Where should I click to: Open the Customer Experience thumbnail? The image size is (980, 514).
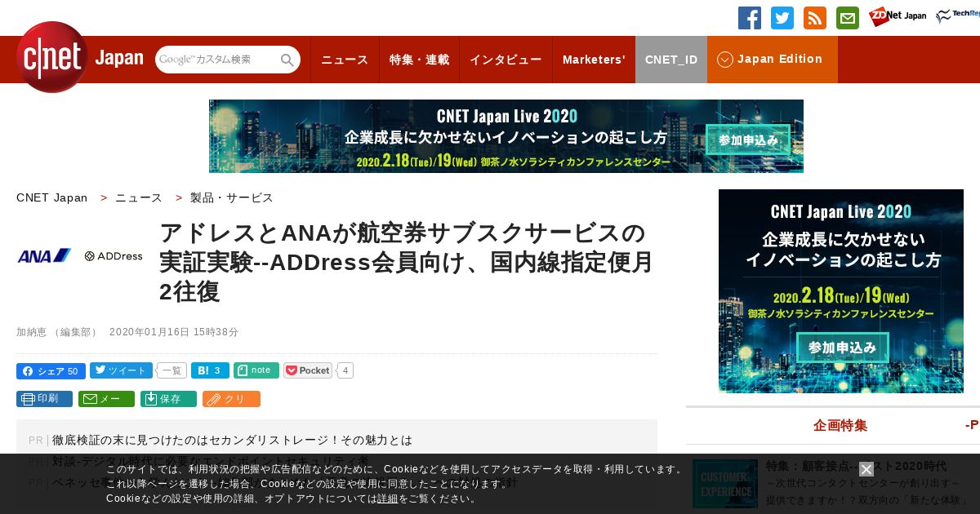point(725,483)
